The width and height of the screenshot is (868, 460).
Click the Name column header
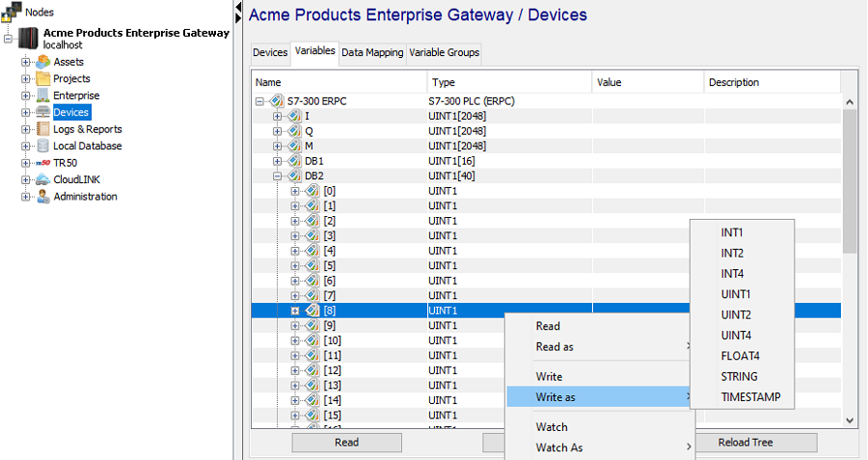[x=339, y=83]
